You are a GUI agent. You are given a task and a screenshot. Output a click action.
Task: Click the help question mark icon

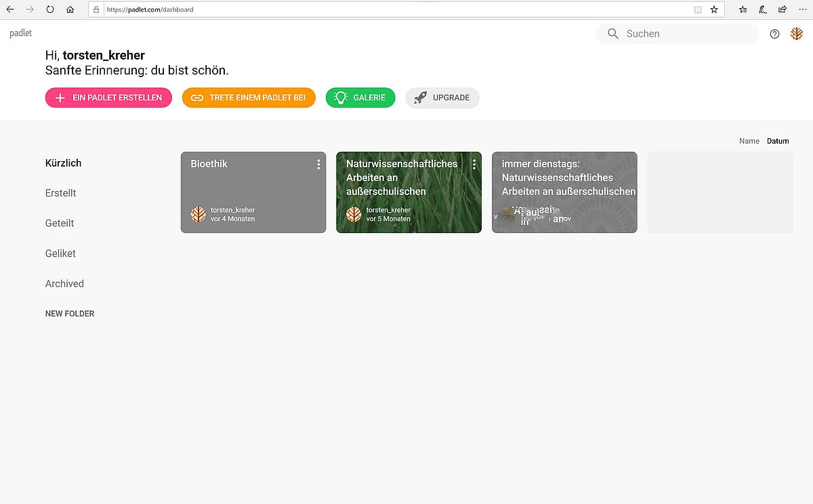pos(775,34)
